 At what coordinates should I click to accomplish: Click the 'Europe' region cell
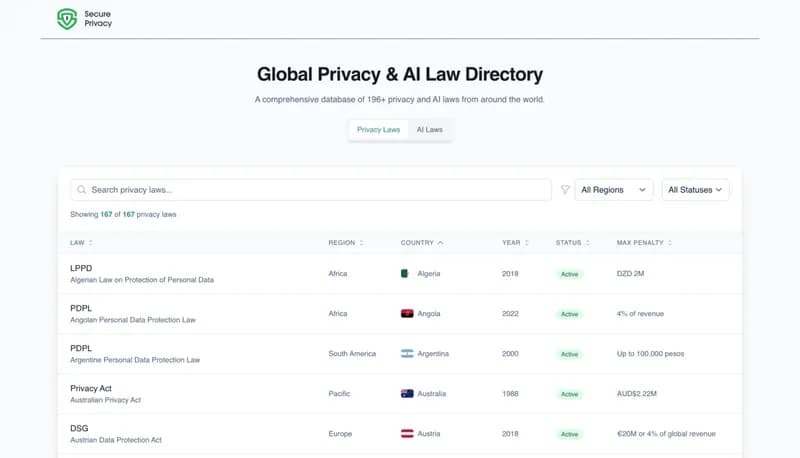[340, 434]
